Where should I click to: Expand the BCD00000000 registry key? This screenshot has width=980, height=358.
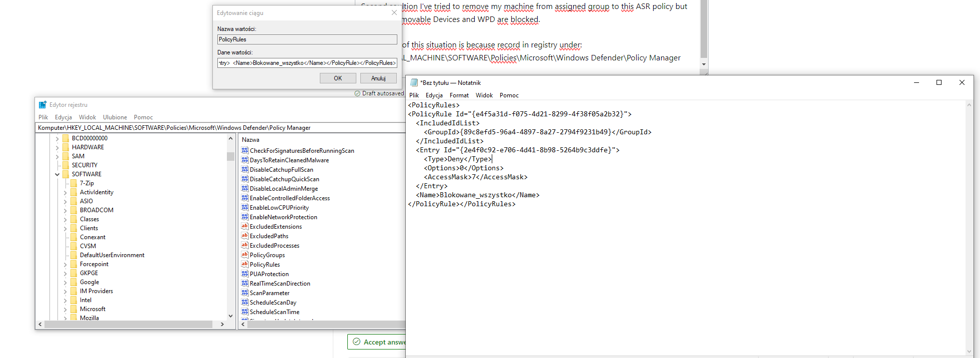(57, 138)
